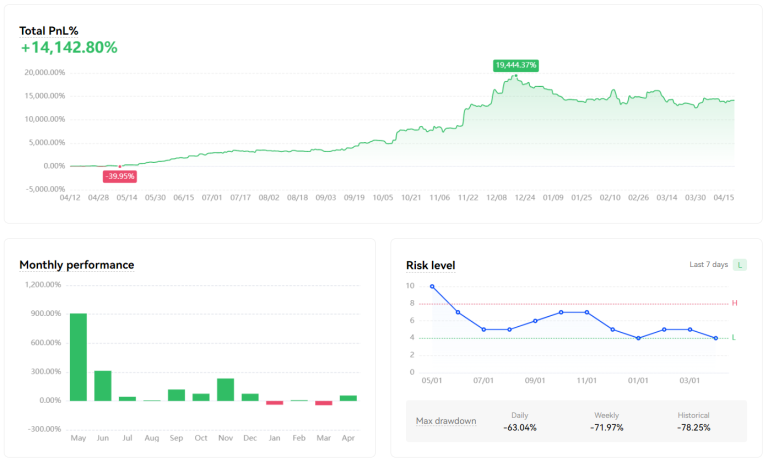Screen dimensions: 768x463
Task: Click the Max drawdown underlined label
Action: click(x=446, y=421)
